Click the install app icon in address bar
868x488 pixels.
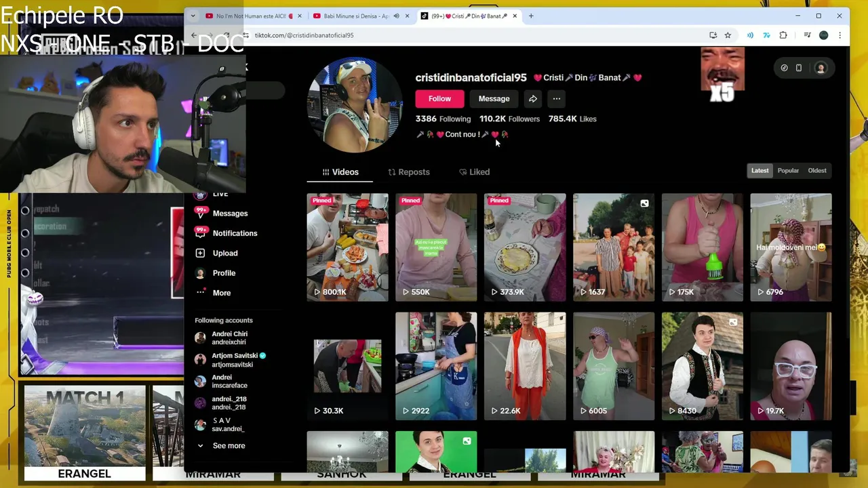click(x=713, y=35)
